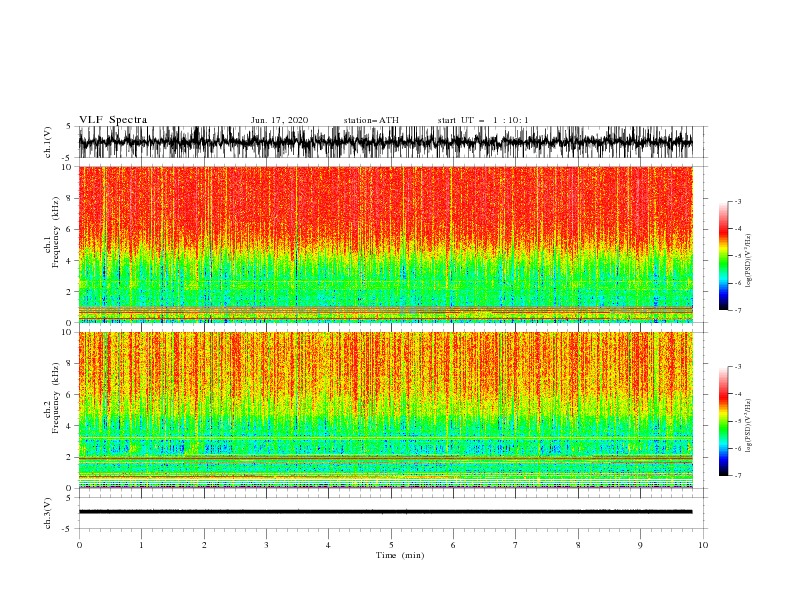Screen dimensions: 792x612
Task: Click the ch.2 PSD color bar
Action: 723,421
